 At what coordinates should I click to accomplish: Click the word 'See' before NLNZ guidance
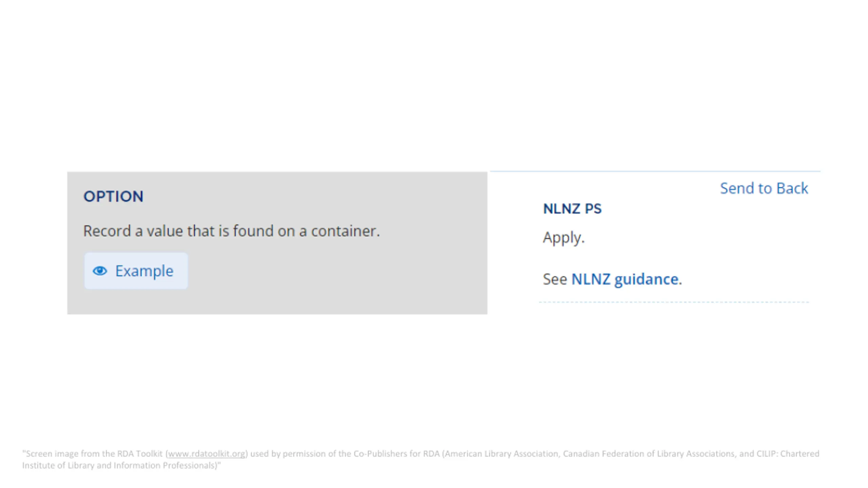pos(555,280)
